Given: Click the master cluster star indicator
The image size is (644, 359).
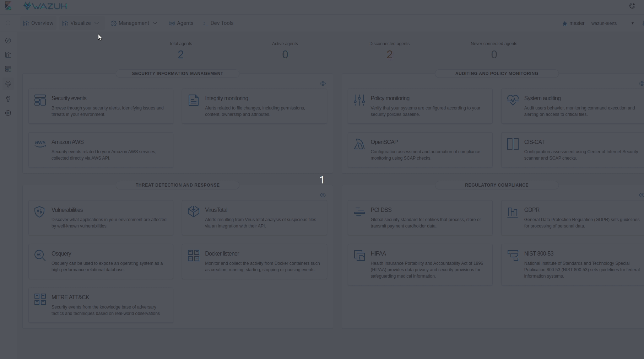Looking at the screenshot, I should coord(565,23).
